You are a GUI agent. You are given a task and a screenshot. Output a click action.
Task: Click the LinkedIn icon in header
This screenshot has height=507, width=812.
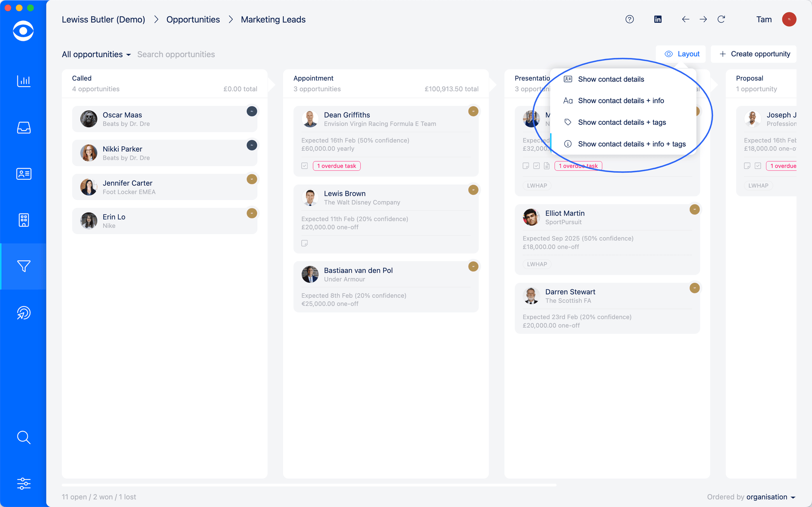pos(658,19)
